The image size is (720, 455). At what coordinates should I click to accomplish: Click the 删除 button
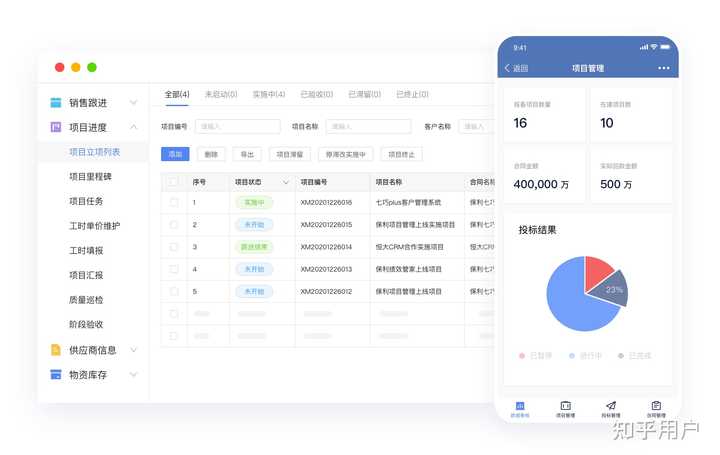(211, 154)
